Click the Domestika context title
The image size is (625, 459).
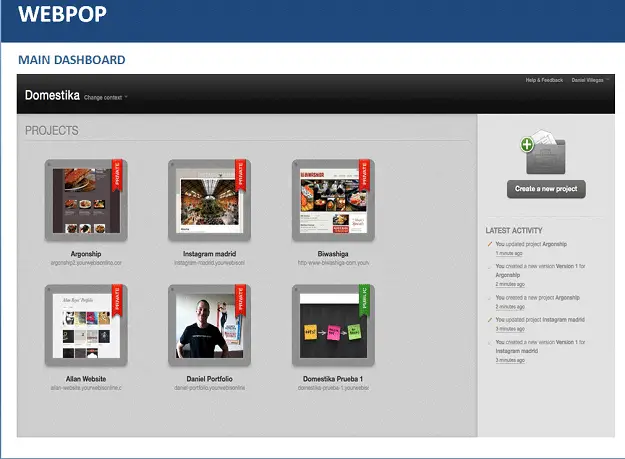pyautogui.click(x=52, y=95)
